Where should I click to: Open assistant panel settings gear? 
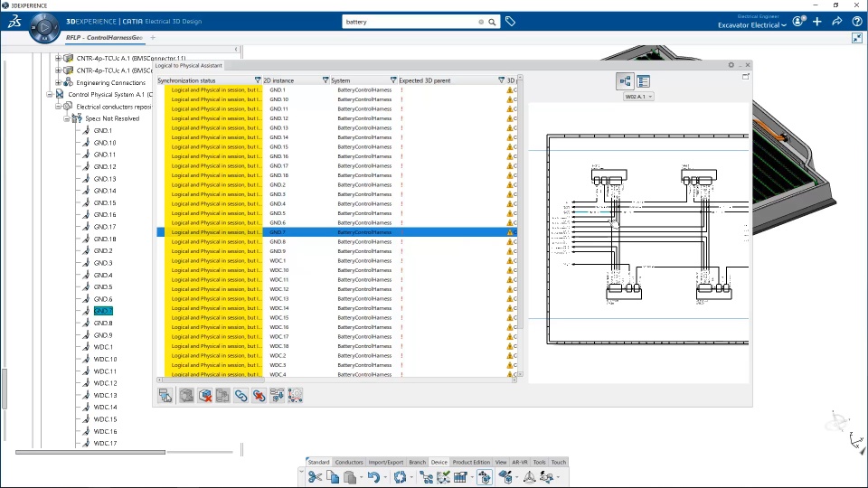coord(731,65)
